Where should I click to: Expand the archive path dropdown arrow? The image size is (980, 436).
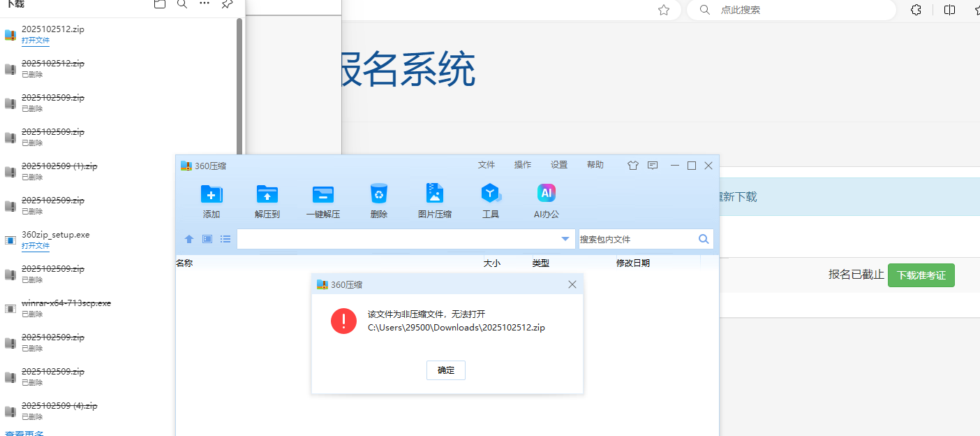565,239
